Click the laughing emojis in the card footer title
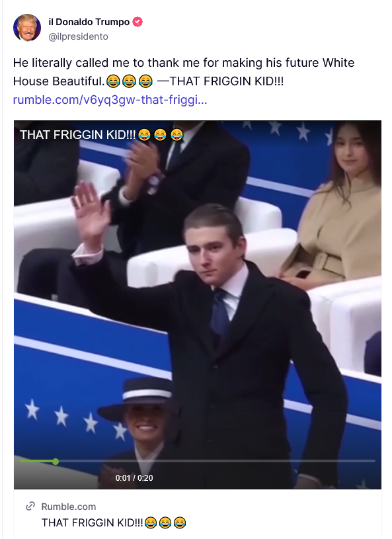Screen dimensions: 392x539 165,523
